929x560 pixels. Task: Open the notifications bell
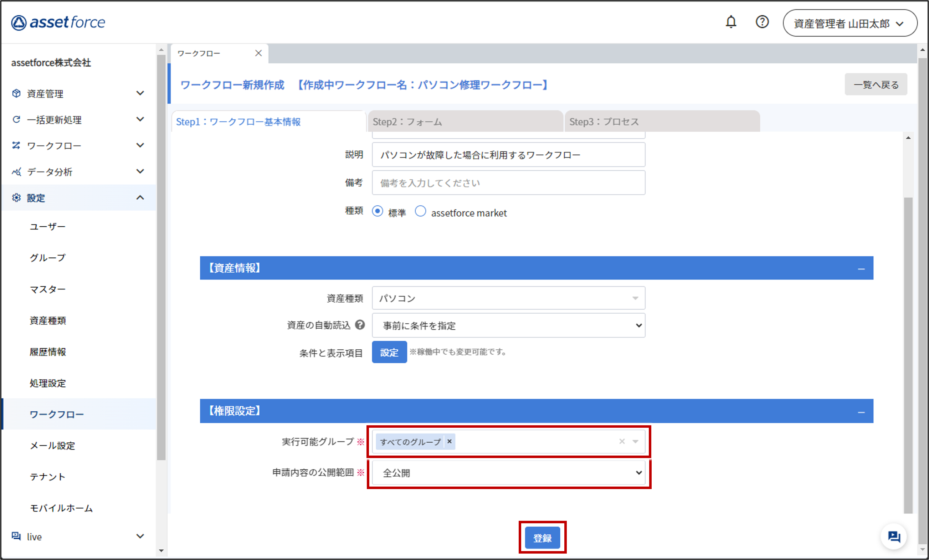pos(731,22)
